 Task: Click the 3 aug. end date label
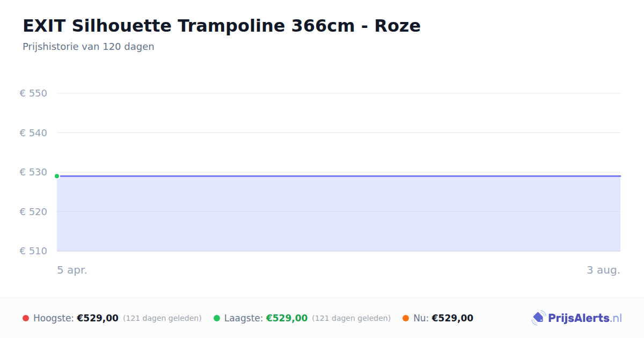(603, 270)
